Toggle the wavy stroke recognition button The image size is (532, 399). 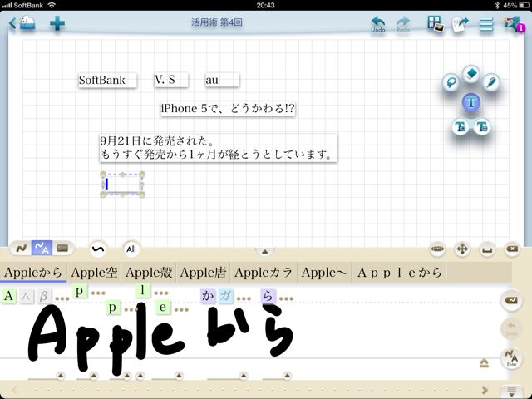tap(98, 249)
